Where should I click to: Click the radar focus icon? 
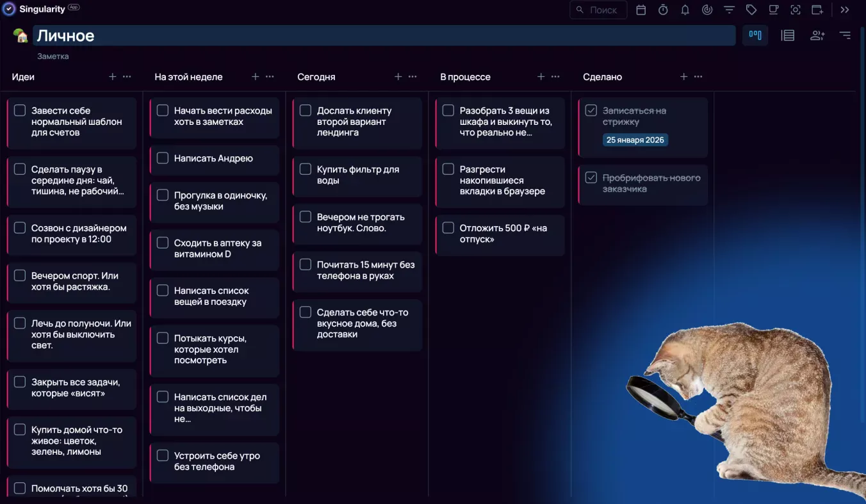click(x=707, y=10)
